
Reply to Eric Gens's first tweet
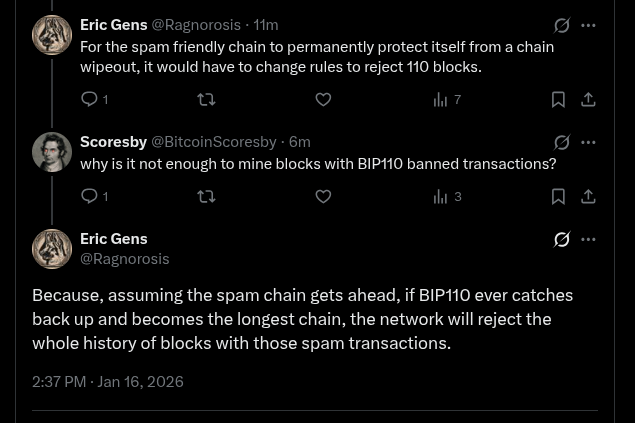pyautogui.click(x=90, y=99)
